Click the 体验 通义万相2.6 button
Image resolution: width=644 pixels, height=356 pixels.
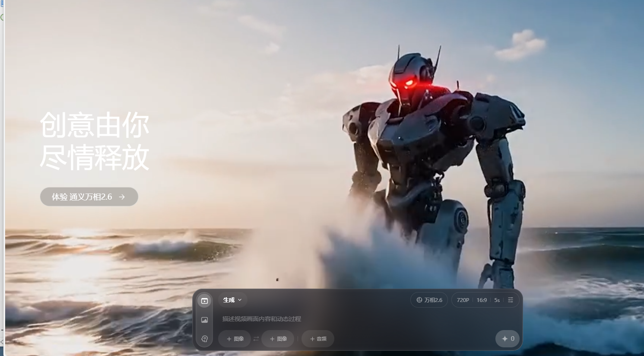point(82,197)
